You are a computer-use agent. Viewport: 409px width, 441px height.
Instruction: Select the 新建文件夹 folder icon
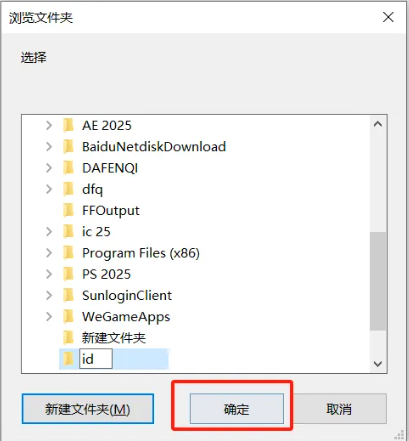point(69,338)
